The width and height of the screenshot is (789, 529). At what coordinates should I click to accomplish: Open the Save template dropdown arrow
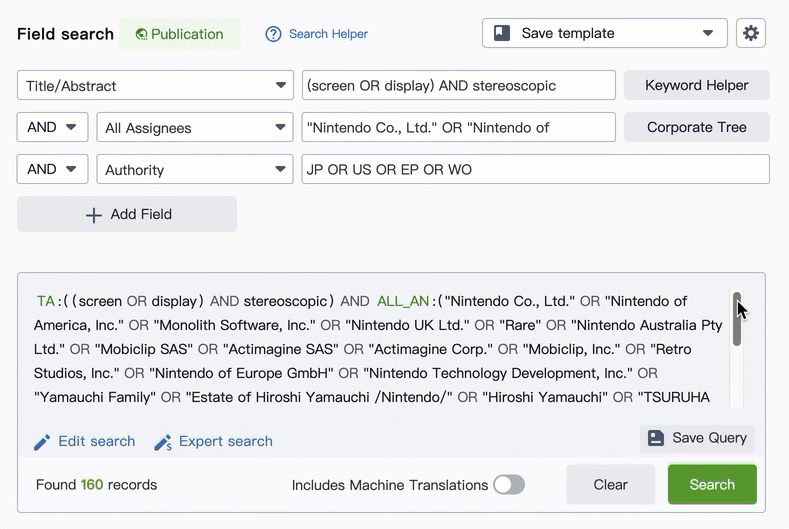pos(708,33)
